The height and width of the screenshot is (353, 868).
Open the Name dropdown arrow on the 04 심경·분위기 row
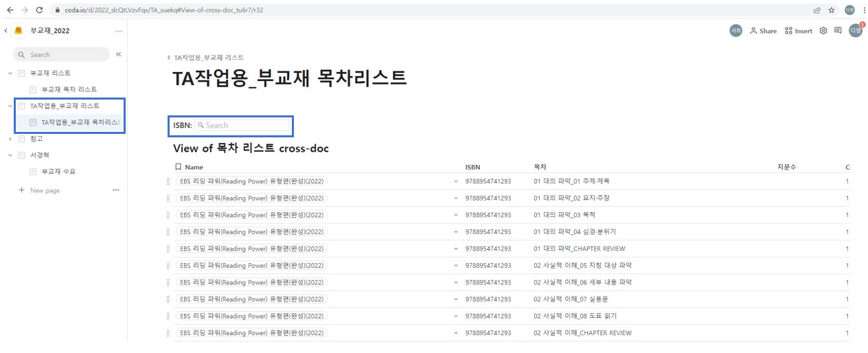point(456,232)
